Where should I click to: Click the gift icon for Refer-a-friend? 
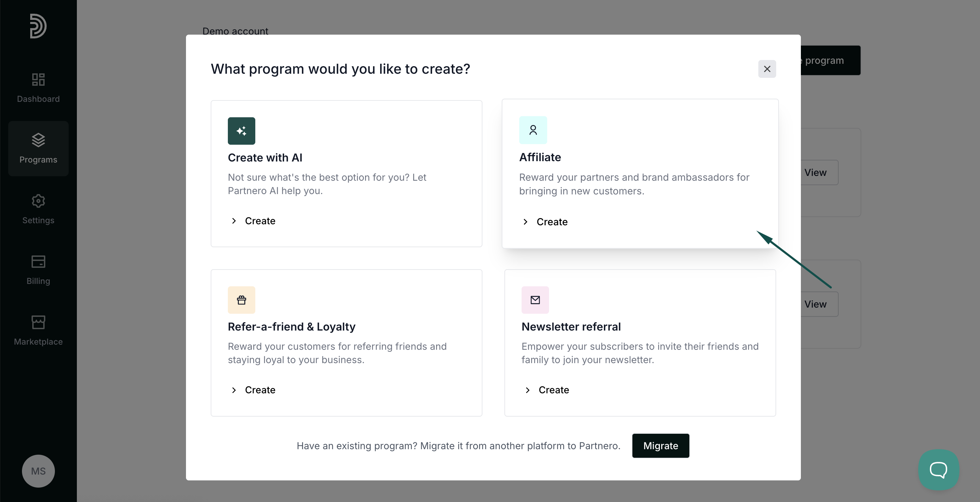242,300
